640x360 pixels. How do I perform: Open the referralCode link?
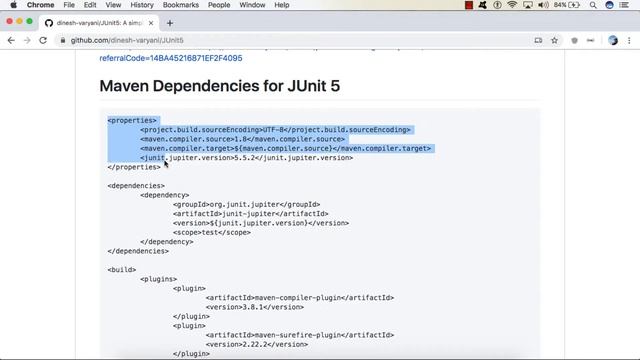171,58
